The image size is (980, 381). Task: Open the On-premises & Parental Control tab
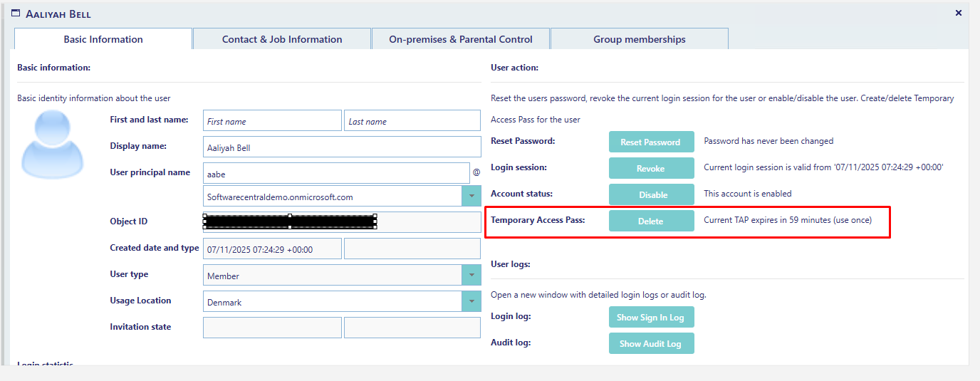(460, 39)
